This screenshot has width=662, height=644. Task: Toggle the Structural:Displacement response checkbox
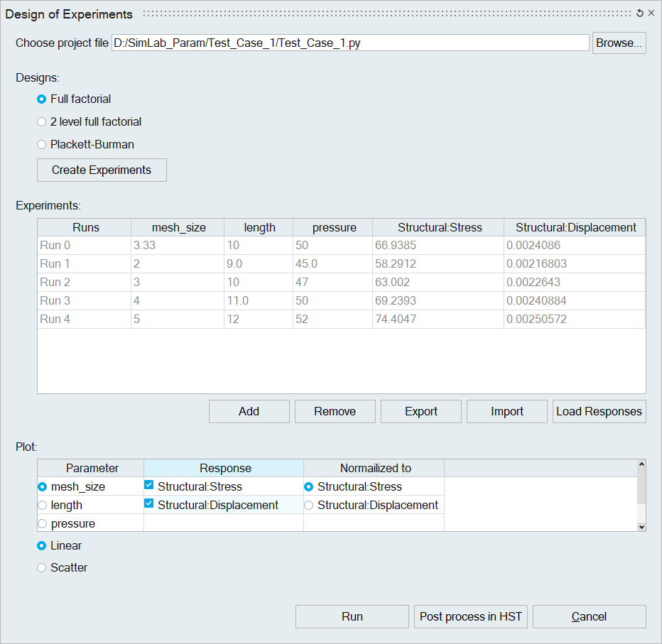[x=149, y=505]
